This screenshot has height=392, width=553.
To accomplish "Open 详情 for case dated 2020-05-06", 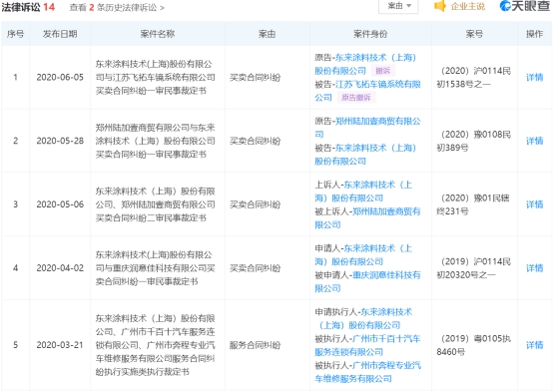I will 534,204.
